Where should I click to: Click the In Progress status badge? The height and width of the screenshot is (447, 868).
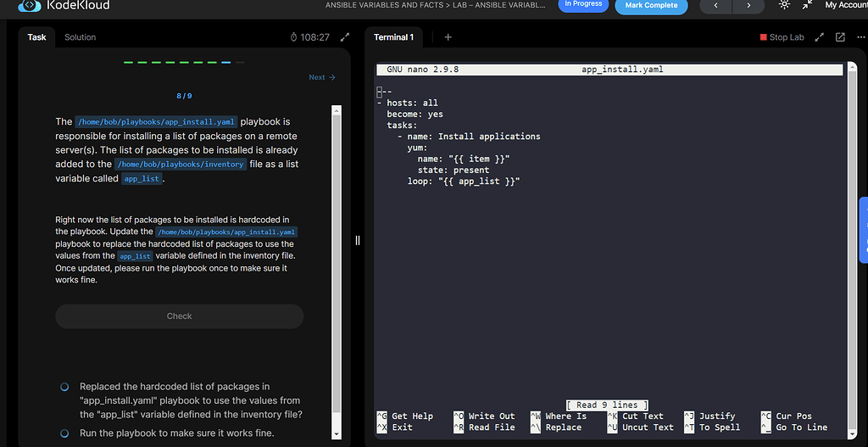tap(583, 4)
